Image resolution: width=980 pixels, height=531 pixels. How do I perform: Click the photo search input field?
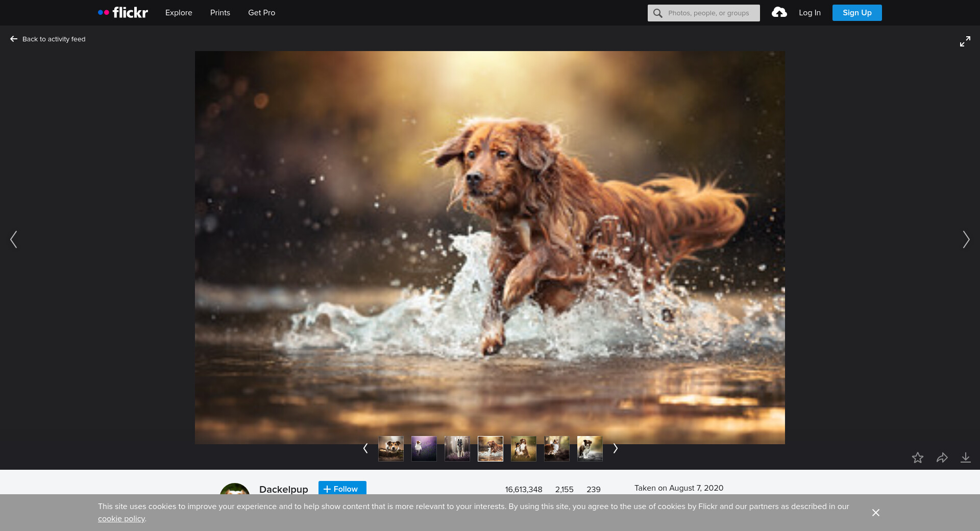708,13
